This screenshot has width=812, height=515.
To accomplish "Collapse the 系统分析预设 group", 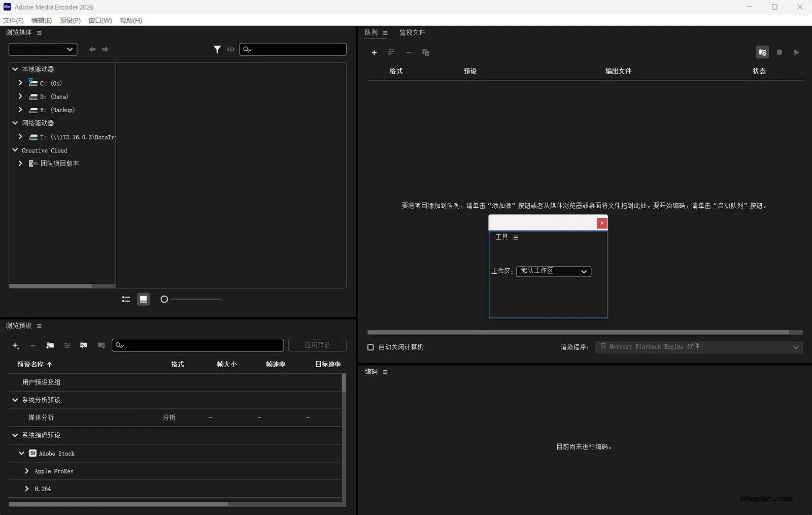I will click(15, 400).
